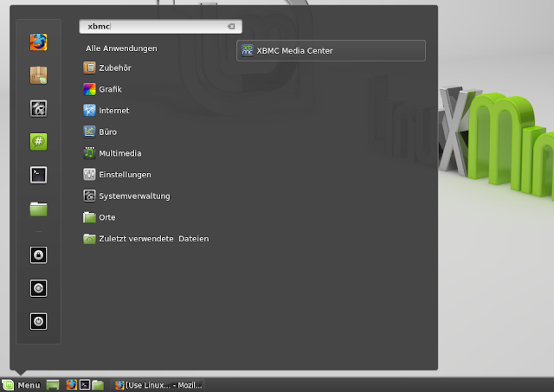Viewport: 554px width, 392px height.
Task: Open the XChat hash icon in favorites
Action: pos(38,142)
